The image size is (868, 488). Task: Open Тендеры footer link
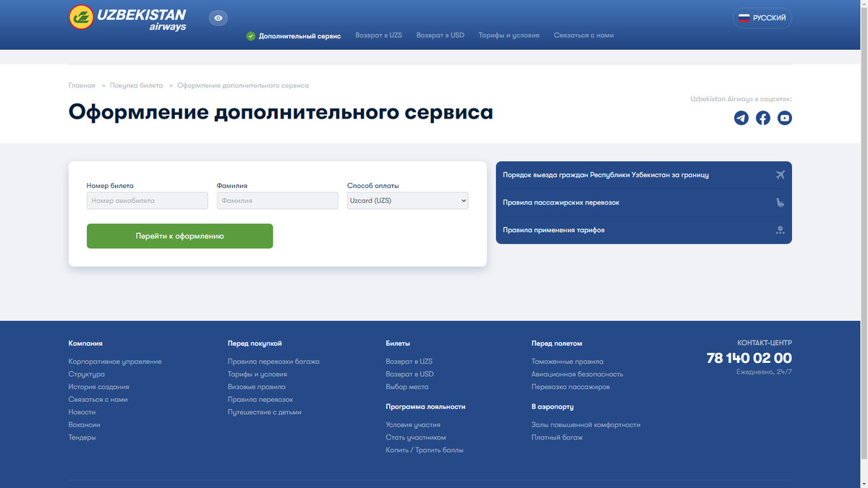click(82, 437)
